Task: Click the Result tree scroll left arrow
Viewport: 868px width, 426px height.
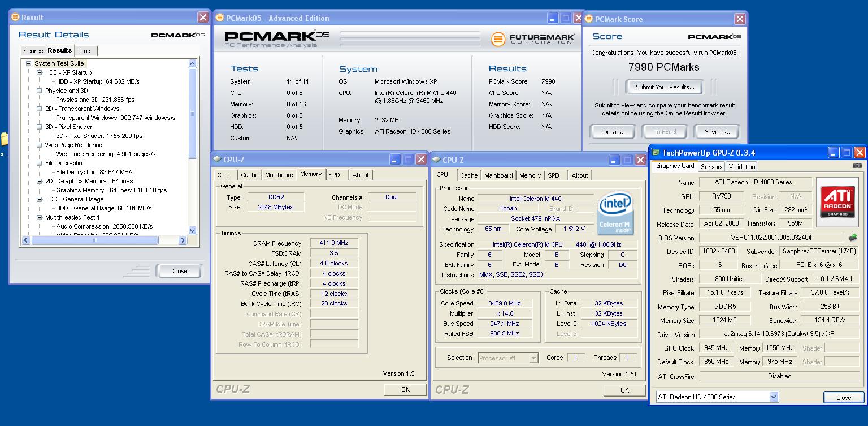Action: [x=25, y=240]
